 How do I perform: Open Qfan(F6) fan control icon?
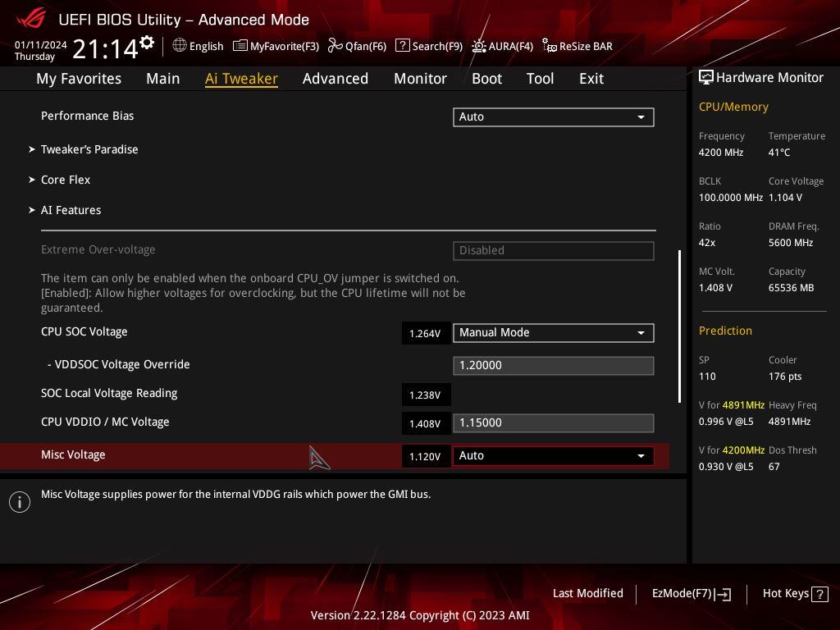pyautogui.click(x=335, y=46)
